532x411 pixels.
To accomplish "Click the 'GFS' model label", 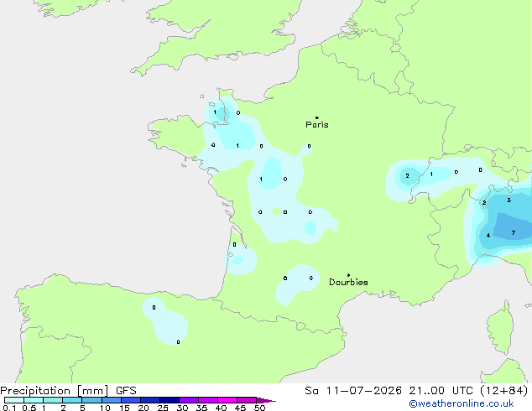I will click(x=126, y=391).
